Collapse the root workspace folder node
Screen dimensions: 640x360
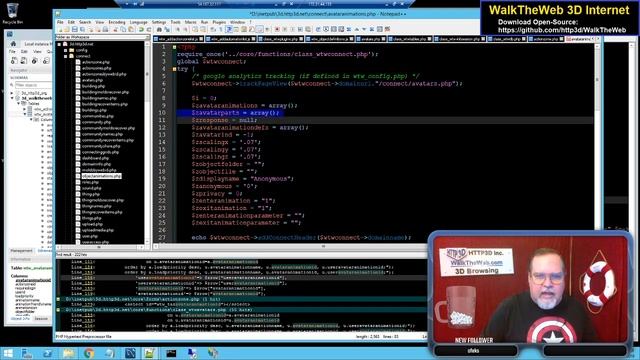60,44
